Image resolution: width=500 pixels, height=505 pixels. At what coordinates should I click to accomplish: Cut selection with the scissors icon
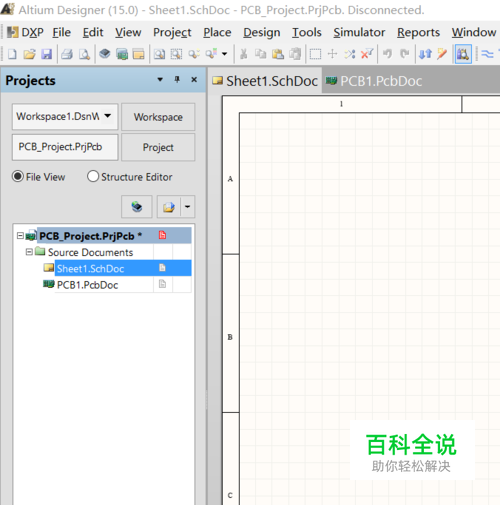click(244, 54)
